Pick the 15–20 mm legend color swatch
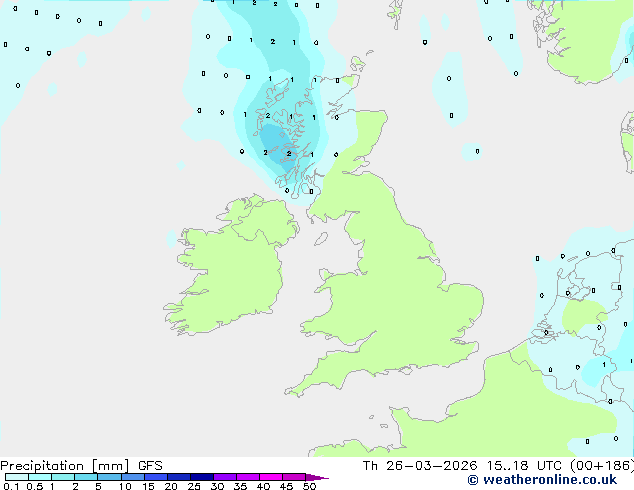 [x=156, y=477]
